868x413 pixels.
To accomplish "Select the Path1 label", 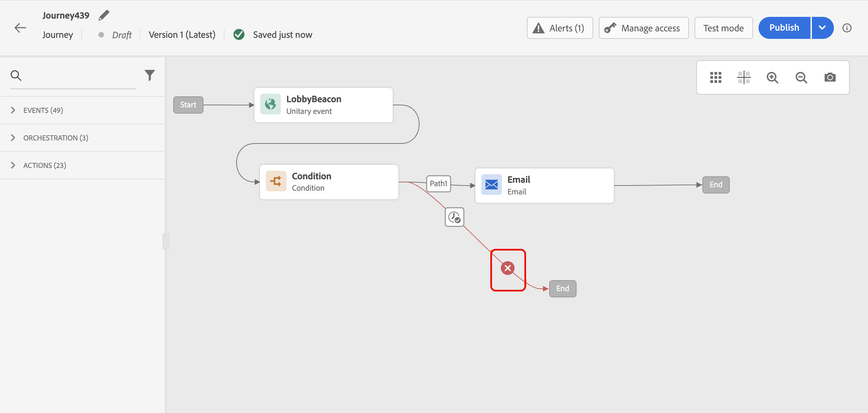I will (x=438, y=183).
